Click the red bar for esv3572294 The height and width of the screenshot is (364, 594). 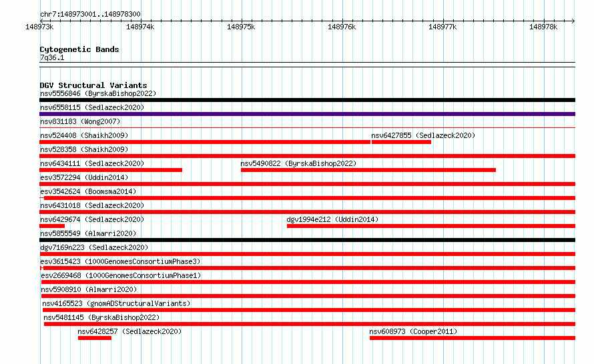[x=307, y=184]
